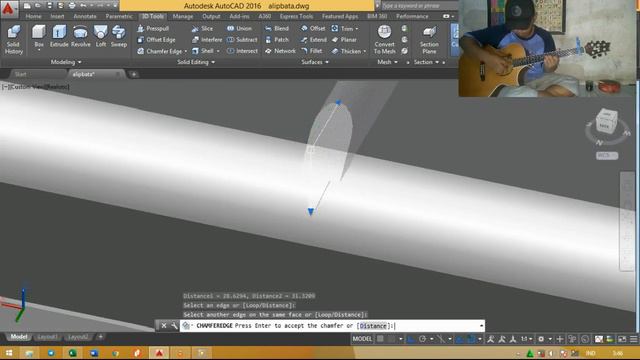Click the Interfere tool
The width and height of the screenshot is (640, 360).
(x=207, y=40)
